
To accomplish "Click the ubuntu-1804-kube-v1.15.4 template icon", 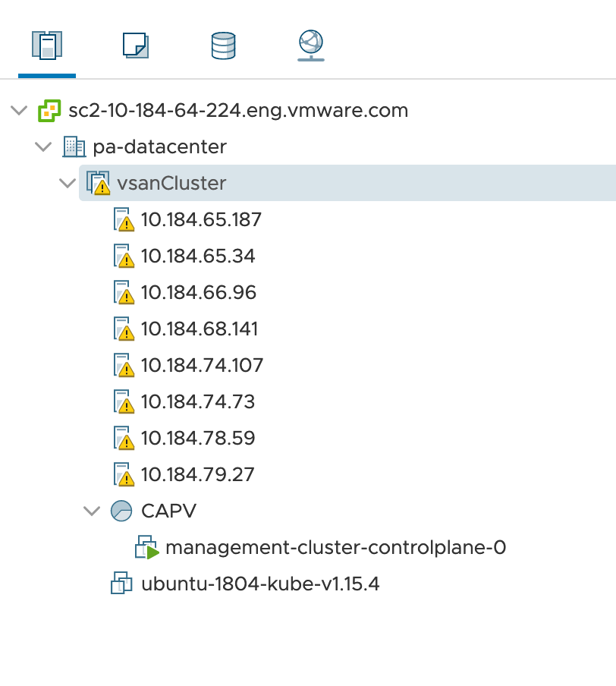I will coord(121,584).
